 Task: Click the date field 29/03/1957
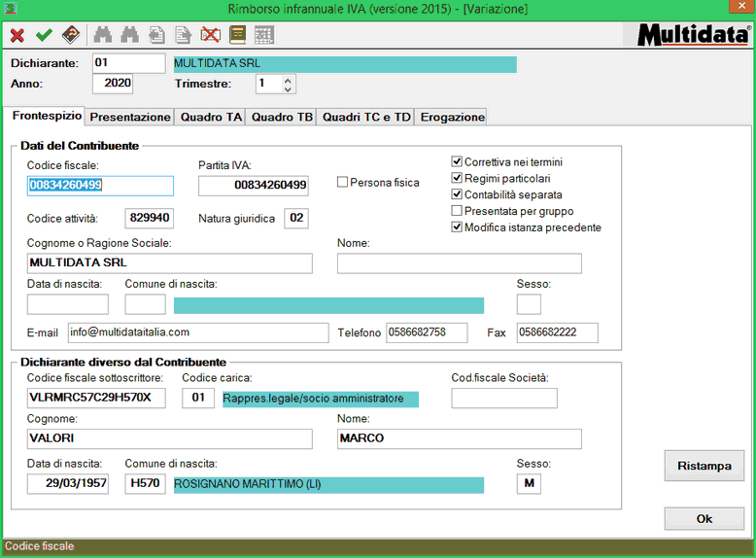pyautogui.click(x=67, y=484)
